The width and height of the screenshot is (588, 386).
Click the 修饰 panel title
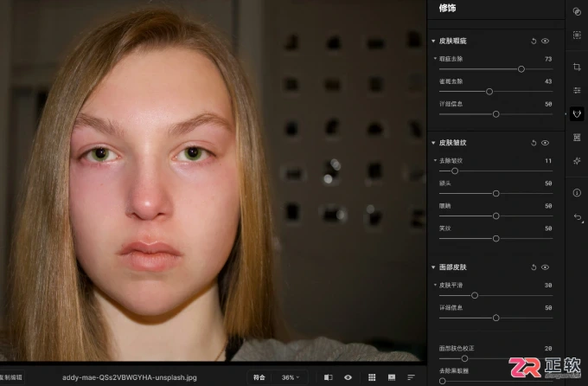447,8
